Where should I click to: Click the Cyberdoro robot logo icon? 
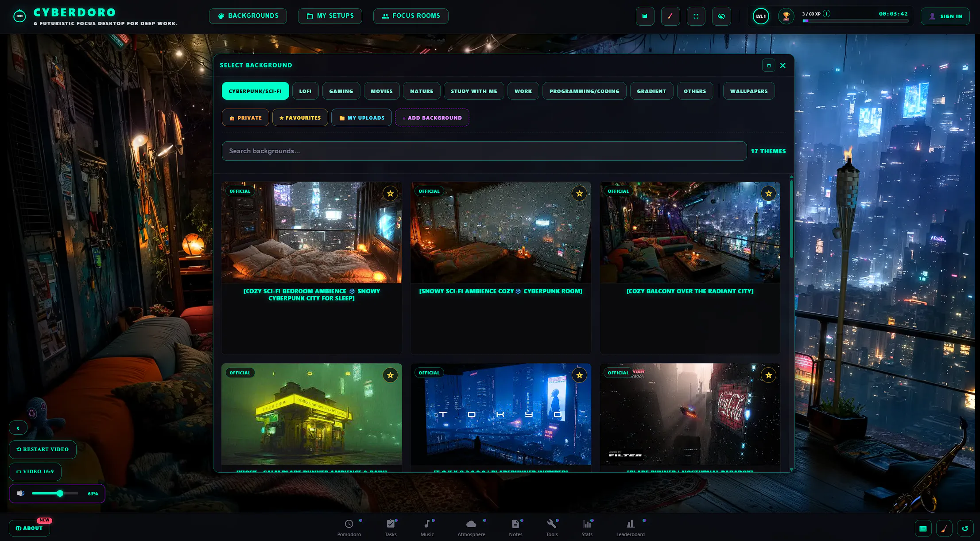[19, 16]
